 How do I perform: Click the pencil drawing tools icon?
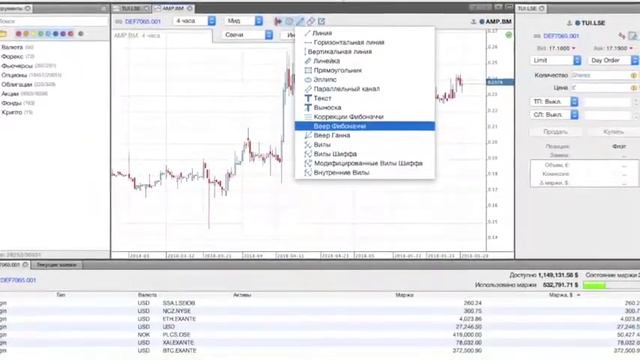click(x=300, y=21)
